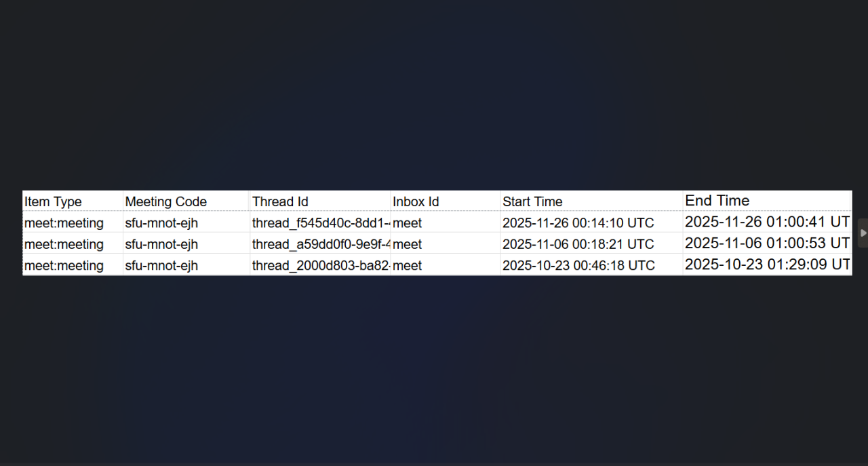Select the Meeting Code column header
The image size is (868, 466).
click(x=166, y=201)
